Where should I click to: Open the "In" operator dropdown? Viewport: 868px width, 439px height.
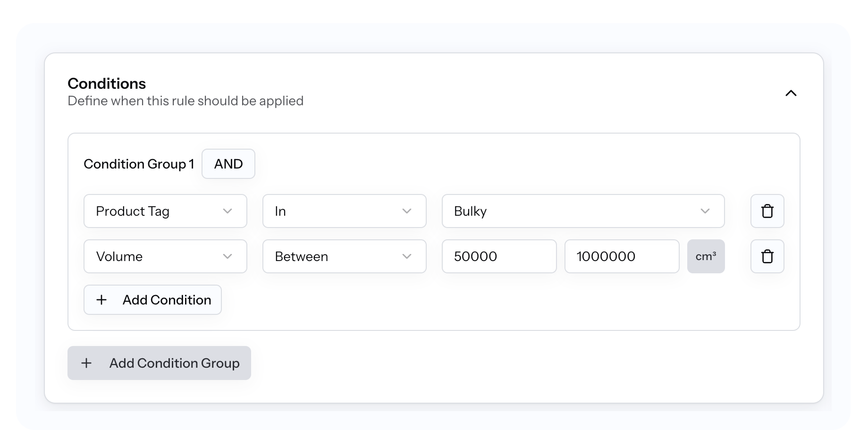[344, 211]
